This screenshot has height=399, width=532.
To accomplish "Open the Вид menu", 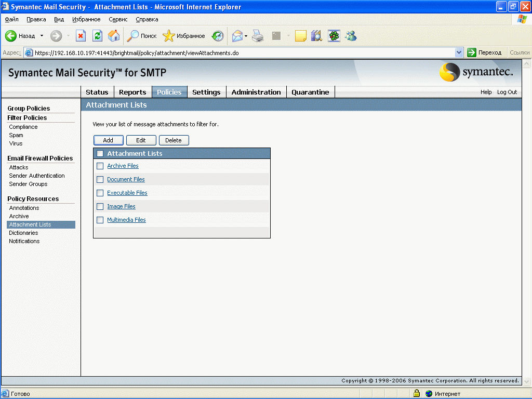I will pyautogui.click(x=59, y=19).
